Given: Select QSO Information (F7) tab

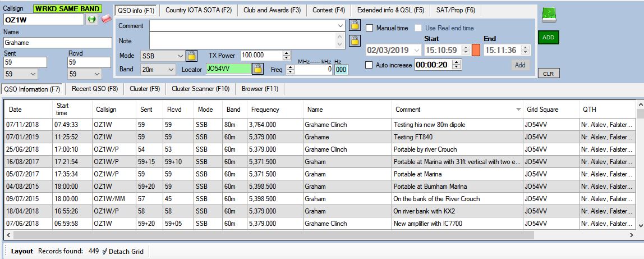Looking at the screenshot, I should pyautogui.click(x=32, y=89).
